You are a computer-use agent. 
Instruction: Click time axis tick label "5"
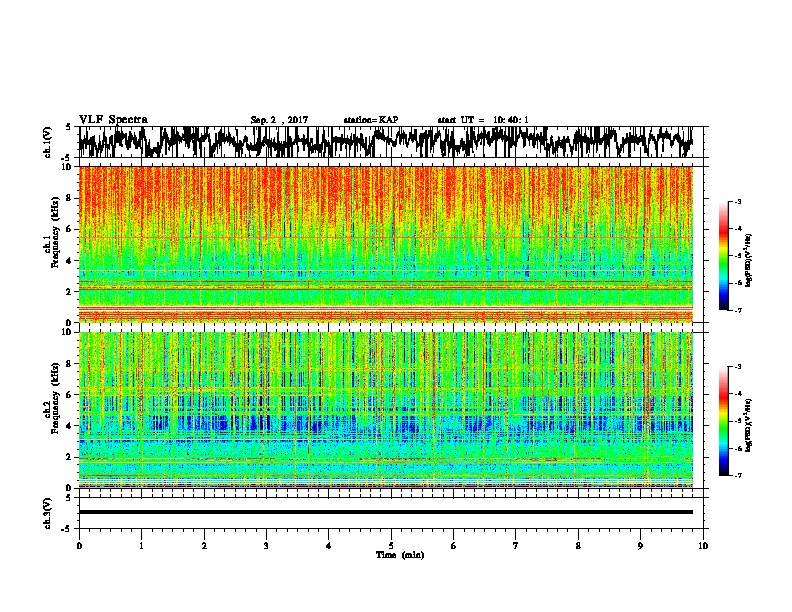[391, 546]
